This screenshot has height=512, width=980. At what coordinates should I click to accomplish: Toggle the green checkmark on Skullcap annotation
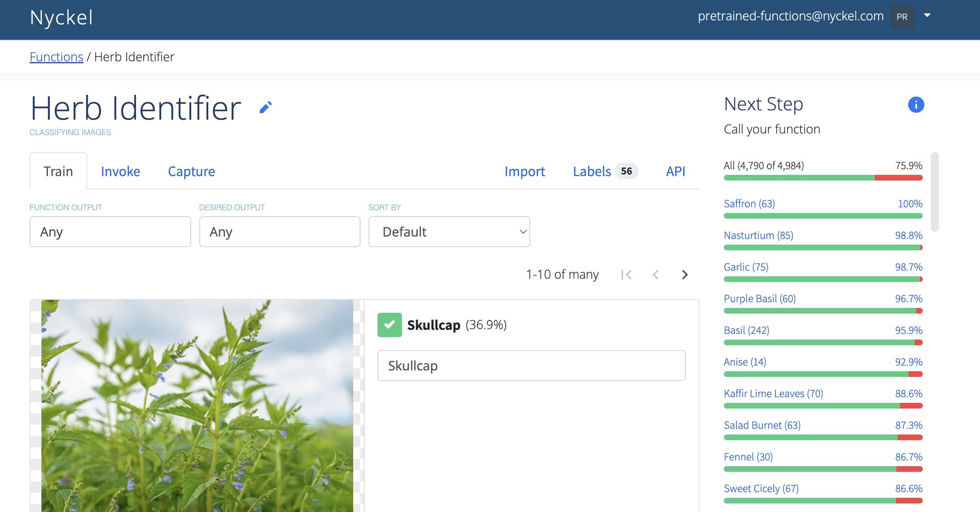point(389,324)
